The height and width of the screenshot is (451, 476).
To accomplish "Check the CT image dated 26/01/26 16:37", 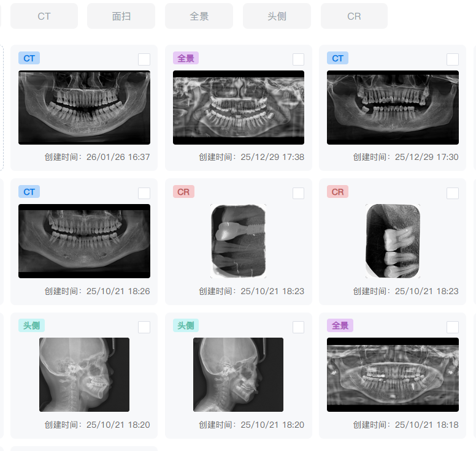I will click(x=144, y=59).
